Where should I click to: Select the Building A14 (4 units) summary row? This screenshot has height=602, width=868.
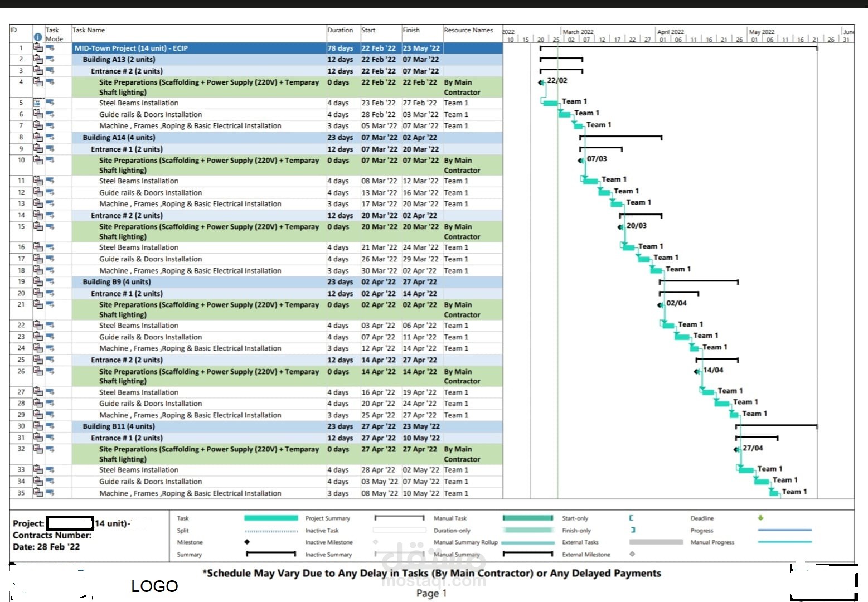[x=256, y=137]
